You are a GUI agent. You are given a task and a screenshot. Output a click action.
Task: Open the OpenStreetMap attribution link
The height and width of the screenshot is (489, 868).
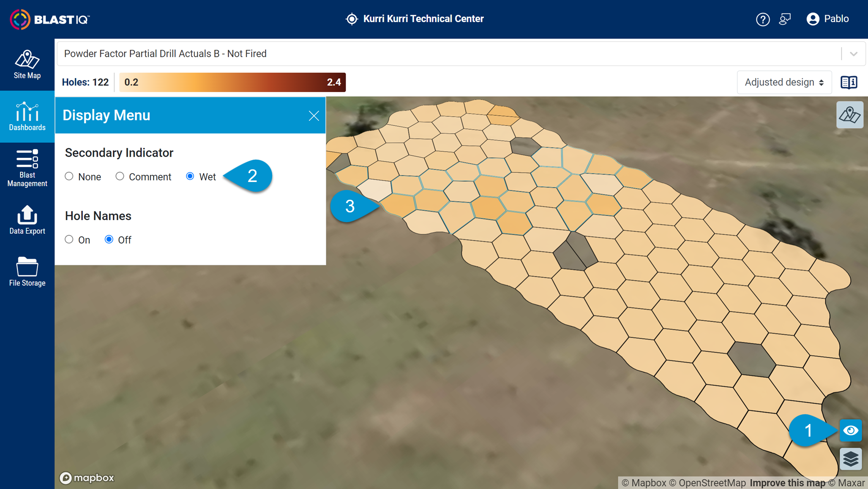tap(707, 483)
